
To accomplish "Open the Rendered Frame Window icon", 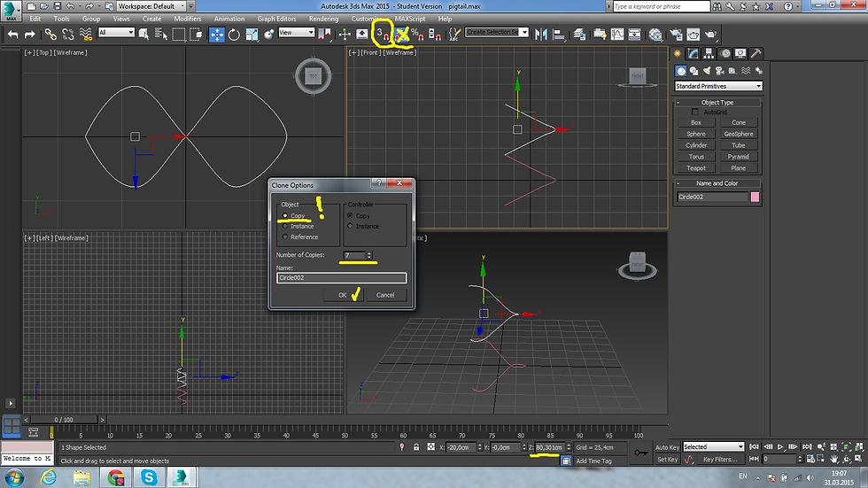I will (x=693, y=35).
